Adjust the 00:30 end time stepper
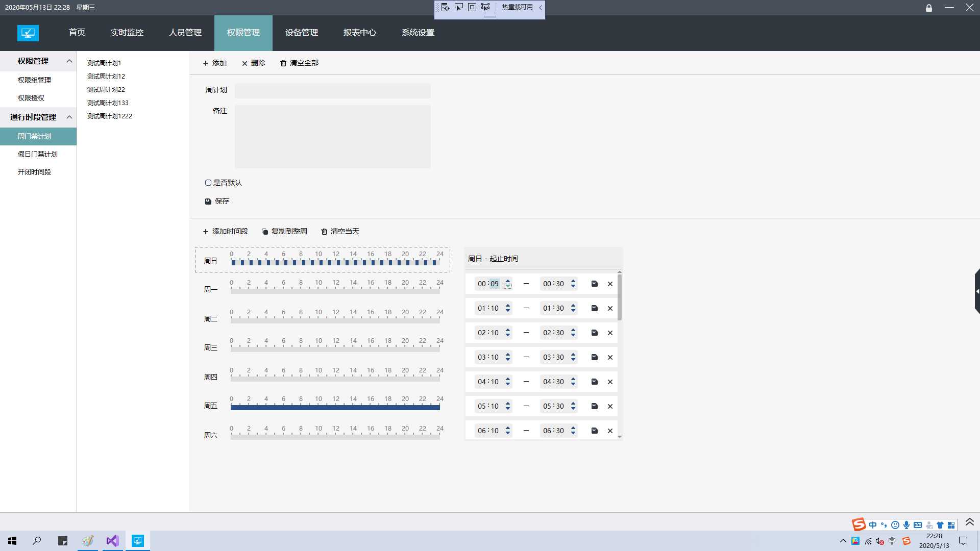 [x=573, y=284]
